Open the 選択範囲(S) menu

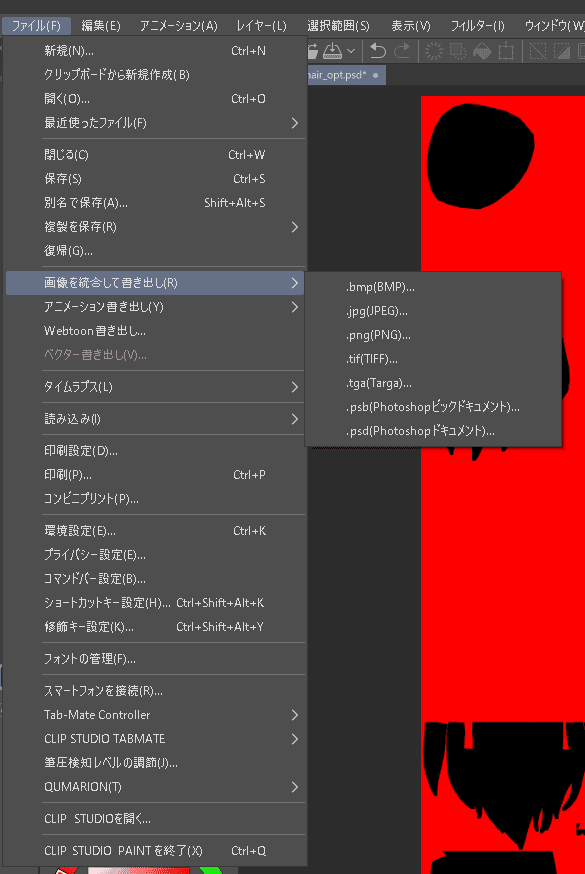(338, 26)
